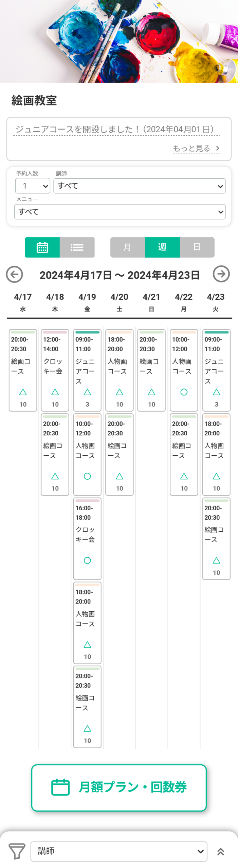Switch to calendar grid view icon
Screen dimensions: 238x868
coord(42,247)
